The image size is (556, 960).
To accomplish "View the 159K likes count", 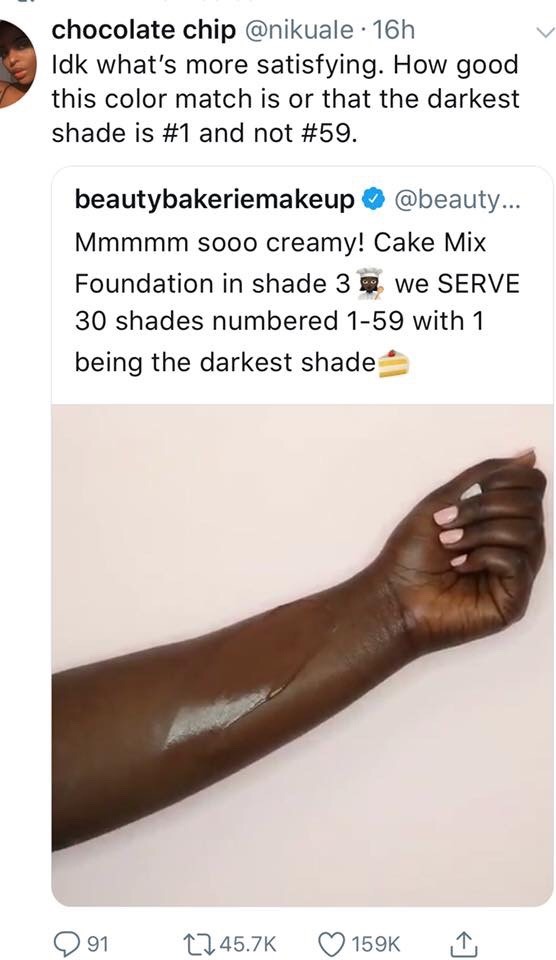I will pos(376,943).
